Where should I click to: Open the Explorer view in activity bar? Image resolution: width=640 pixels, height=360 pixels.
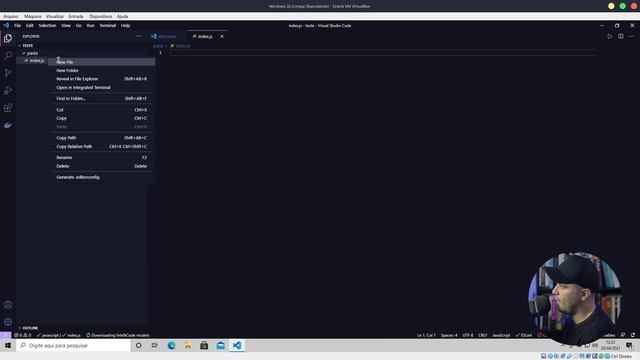click(x=8, y=38)
